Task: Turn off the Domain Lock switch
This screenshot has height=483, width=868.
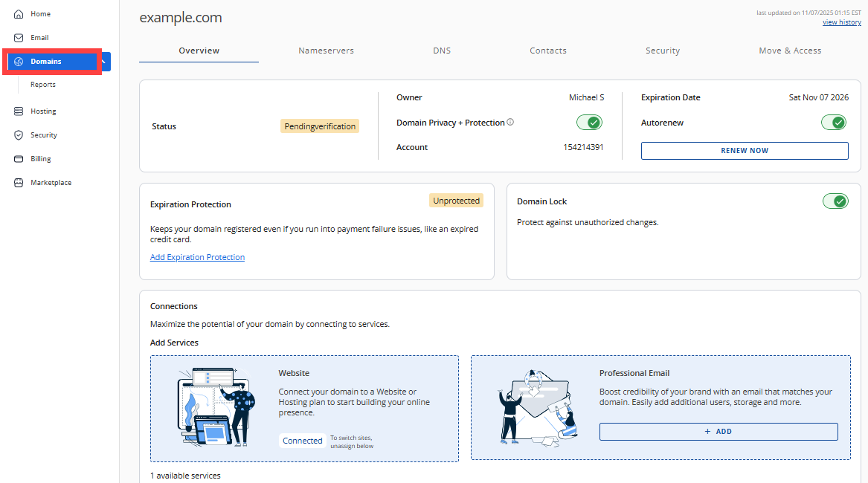Action: coord(835,201)
